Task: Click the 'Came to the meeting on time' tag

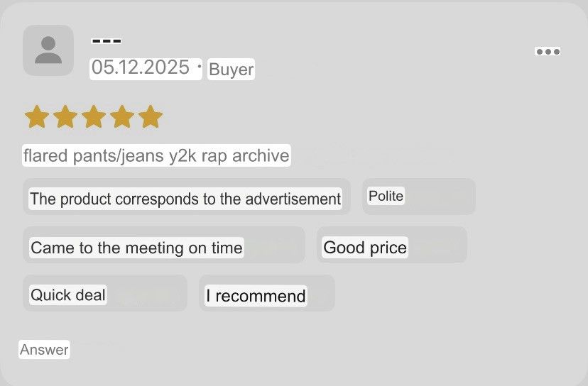Action: (164, 245)
